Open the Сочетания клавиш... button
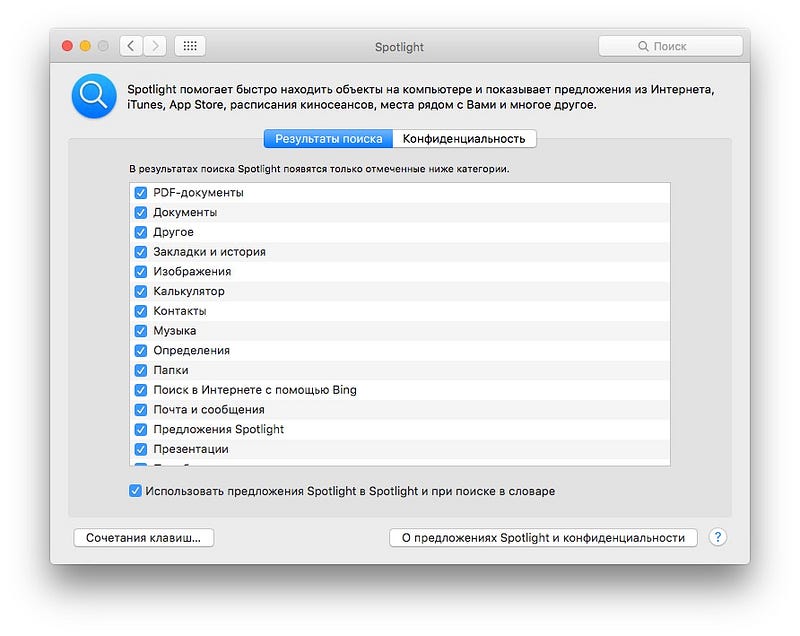800x636 pixels. [x=143, y=538]
